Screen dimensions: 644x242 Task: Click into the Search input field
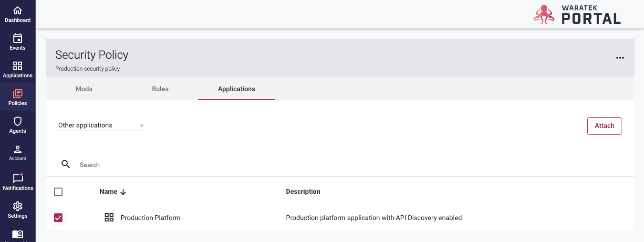[353, 165]
